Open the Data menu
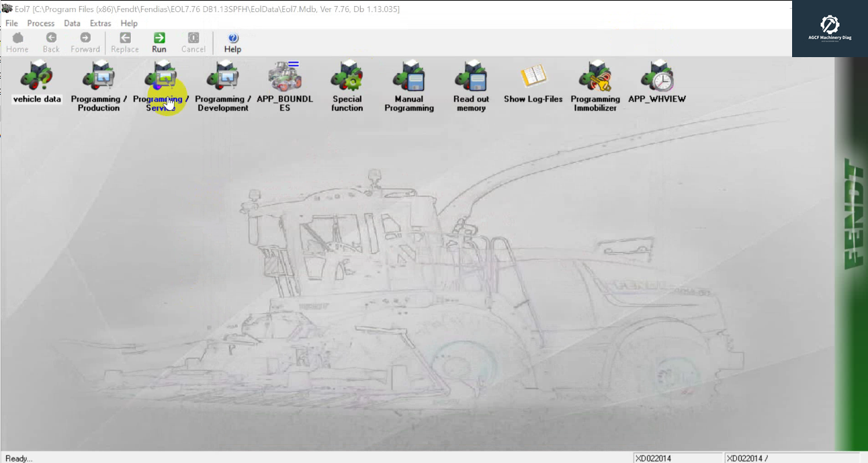 (x=72, y=23)
